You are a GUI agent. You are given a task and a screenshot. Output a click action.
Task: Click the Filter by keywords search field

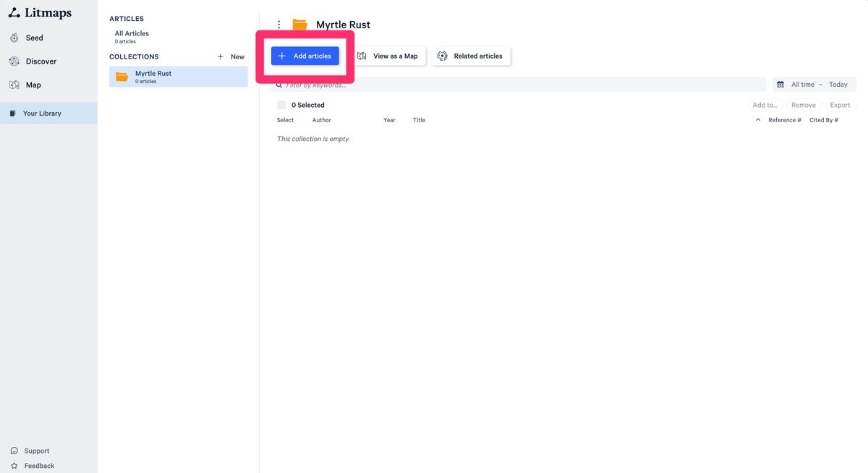click(519, 85)
